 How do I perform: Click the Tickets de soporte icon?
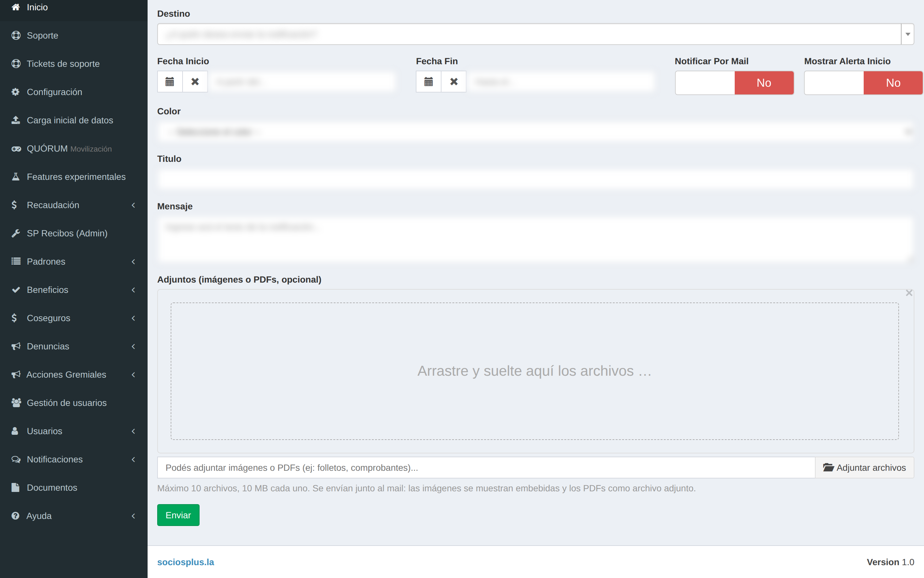click(16, 64)
